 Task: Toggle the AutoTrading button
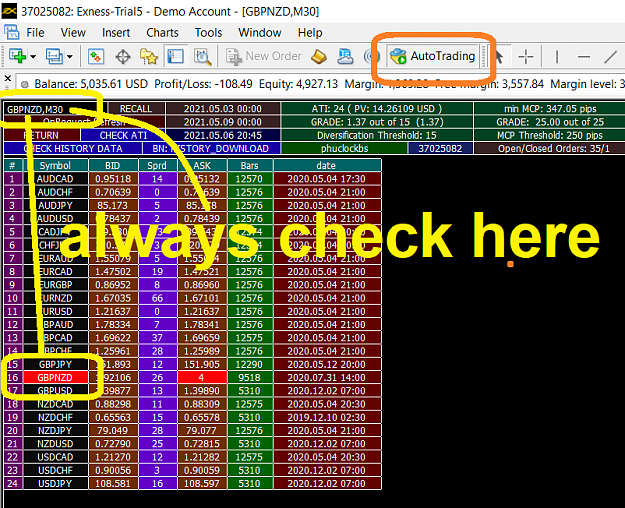pyautogui.click(x=432, y=56)
